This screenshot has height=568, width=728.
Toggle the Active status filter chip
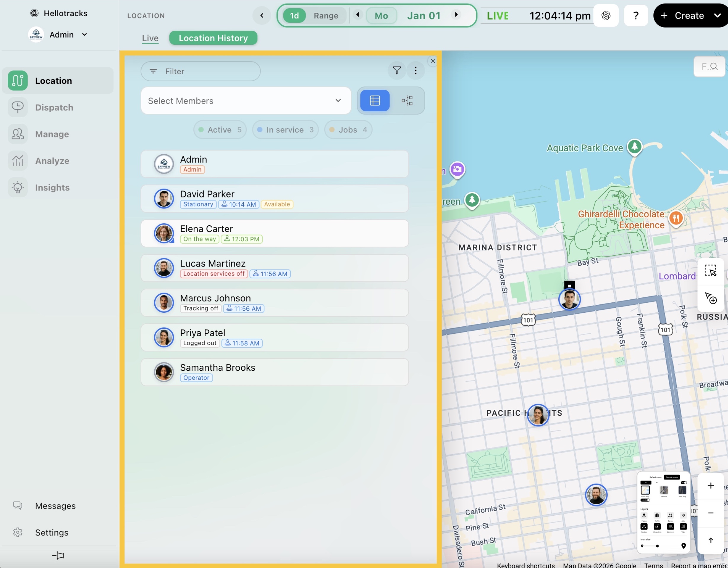pyautogui.click(x=220, y=130)
